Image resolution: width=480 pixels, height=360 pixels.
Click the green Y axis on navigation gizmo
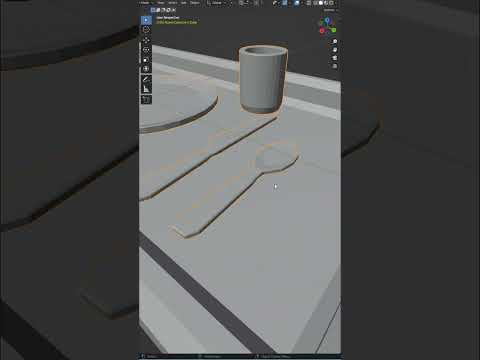334,30
